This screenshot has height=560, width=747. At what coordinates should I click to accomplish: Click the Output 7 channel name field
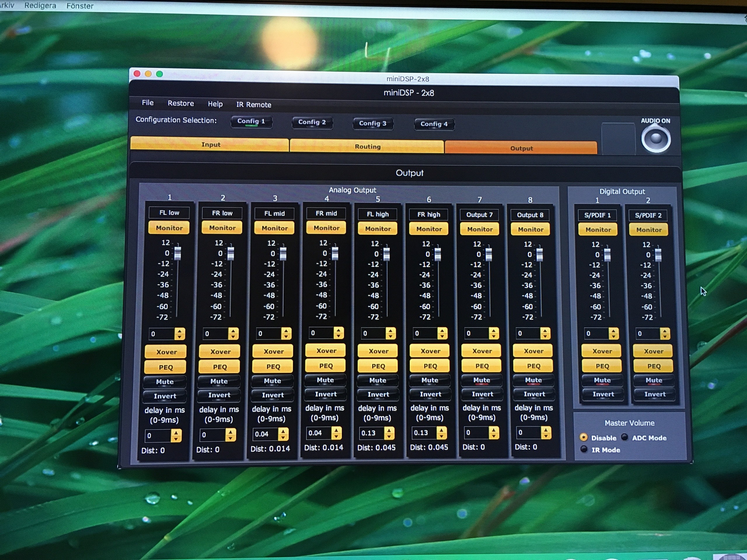[x=479, y=215]
